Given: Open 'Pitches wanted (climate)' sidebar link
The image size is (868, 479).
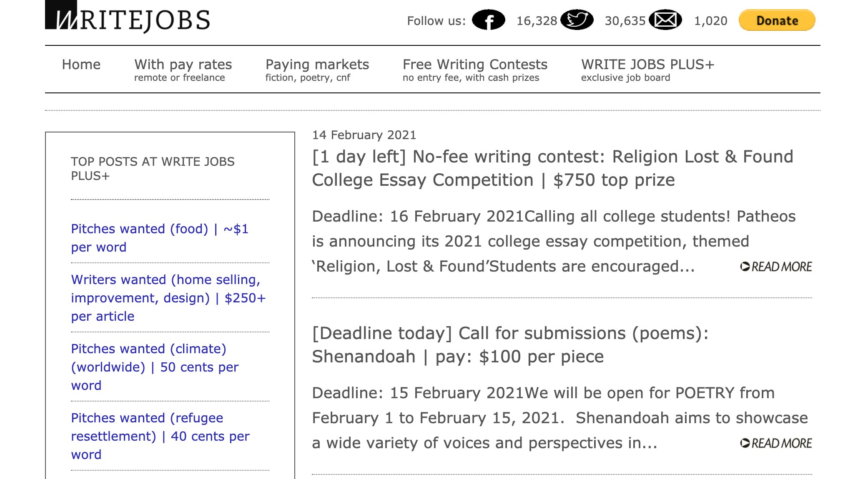Looking at the screenshot, I should coord(155,367).
